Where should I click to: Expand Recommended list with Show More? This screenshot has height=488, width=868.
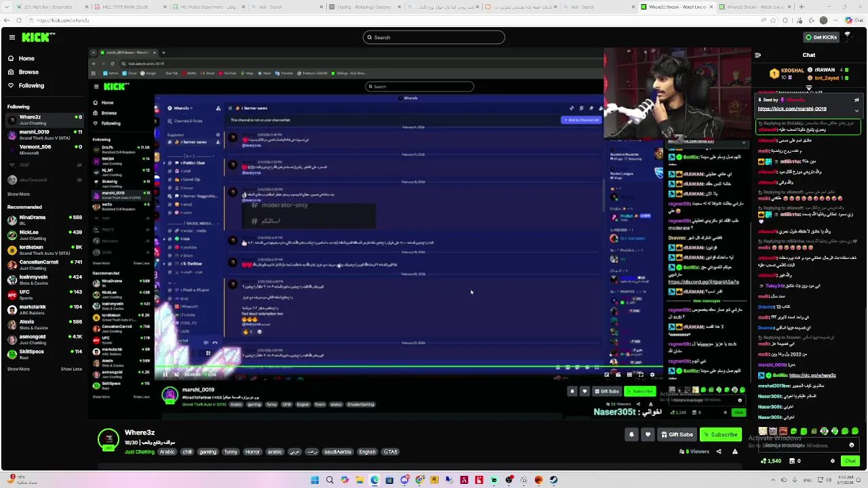coord(18,369)
